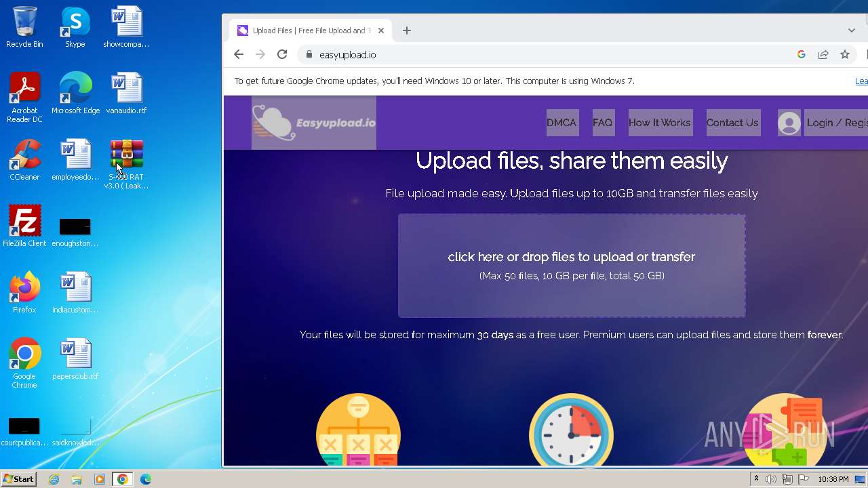Open How It Works page

660,123
